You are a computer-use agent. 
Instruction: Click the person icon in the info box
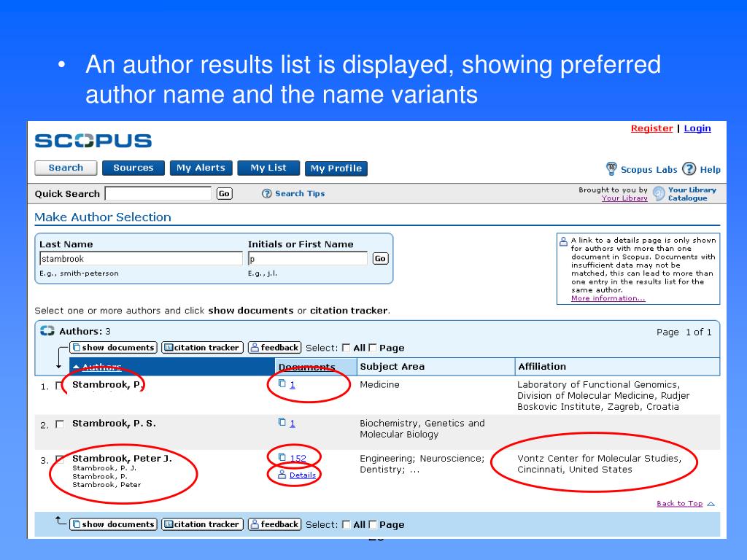coord(563,241)
